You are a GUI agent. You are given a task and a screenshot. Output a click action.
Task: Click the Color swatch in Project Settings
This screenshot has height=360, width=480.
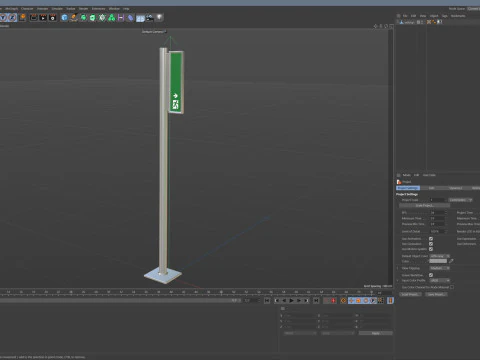click(x=438, y=261)
